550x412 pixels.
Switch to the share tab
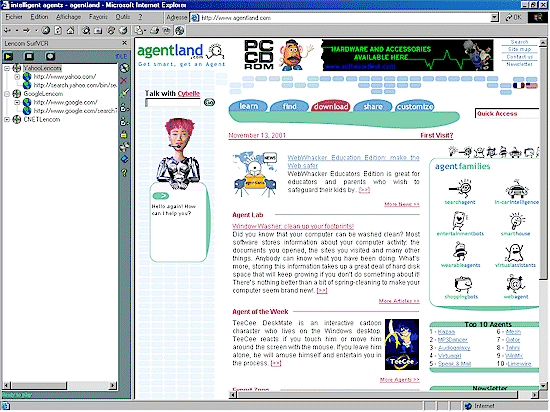[x=373, y=106]
